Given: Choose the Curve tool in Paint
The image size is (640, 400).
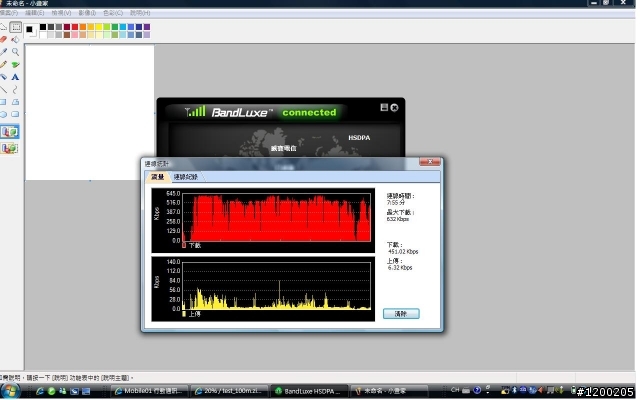Looking at the screenshot, I should (16, 89).
